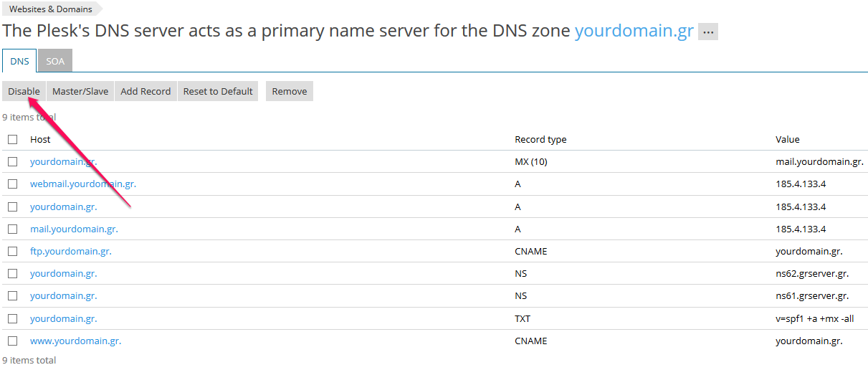Check the MX (10) record checkbox
Viewport: 868px width, 375px height.
[13, 162]
